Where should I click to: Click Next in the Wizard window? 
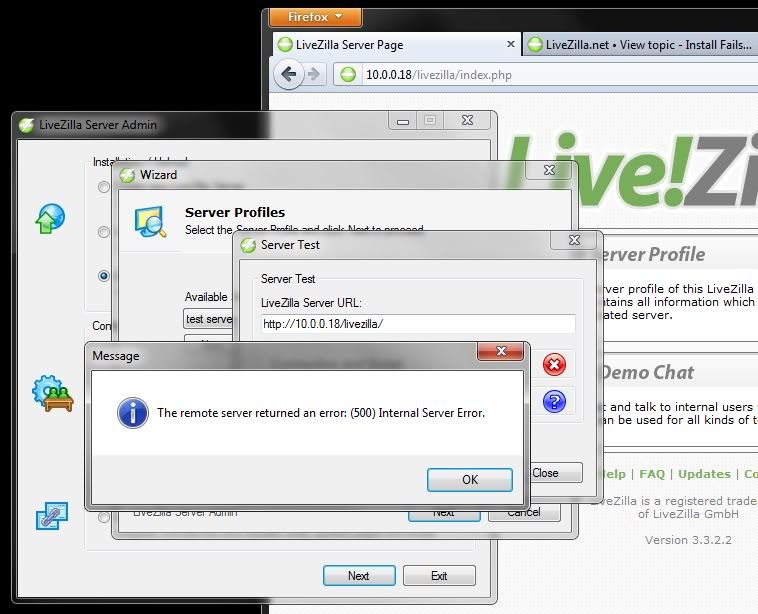[x=444, y=513]
